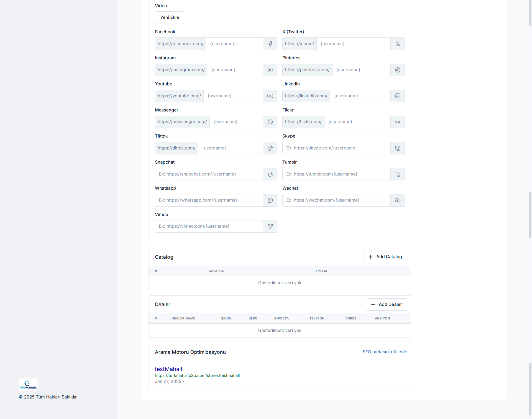Click the Jan 27, 2025 date text
The width and height of the screenshot is (532, 419).
click(x=168, y=382)
